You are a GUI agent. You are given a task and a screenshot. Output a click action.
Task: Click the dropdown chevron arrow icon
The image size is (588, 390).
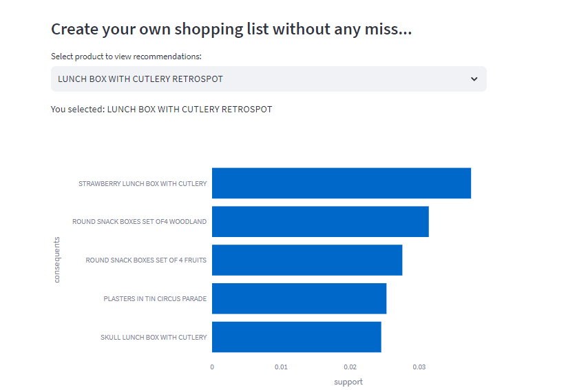(x=474, y=79)
